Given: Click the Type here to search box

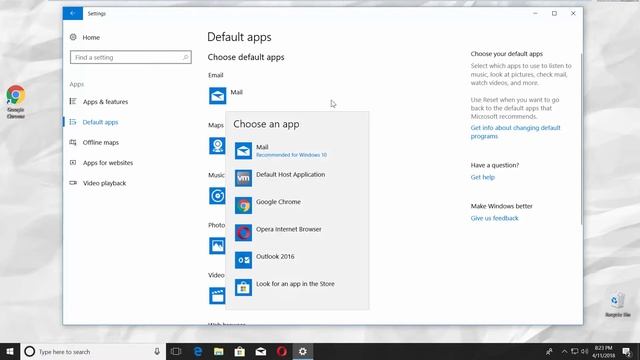Looking at the screenshot, I should coord(93,351).
